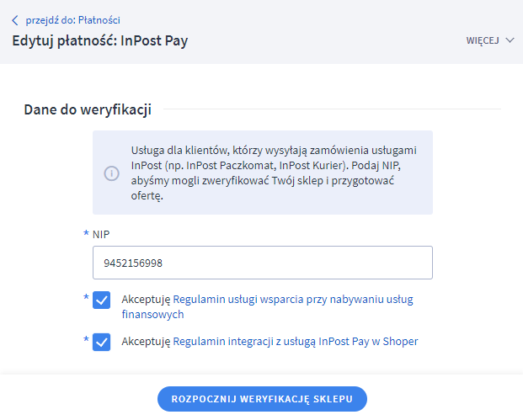This screenshot has width=523, height=420.
Task: Uncheck the financial services regulamin checkbox
Action: (x=102, y=300)
